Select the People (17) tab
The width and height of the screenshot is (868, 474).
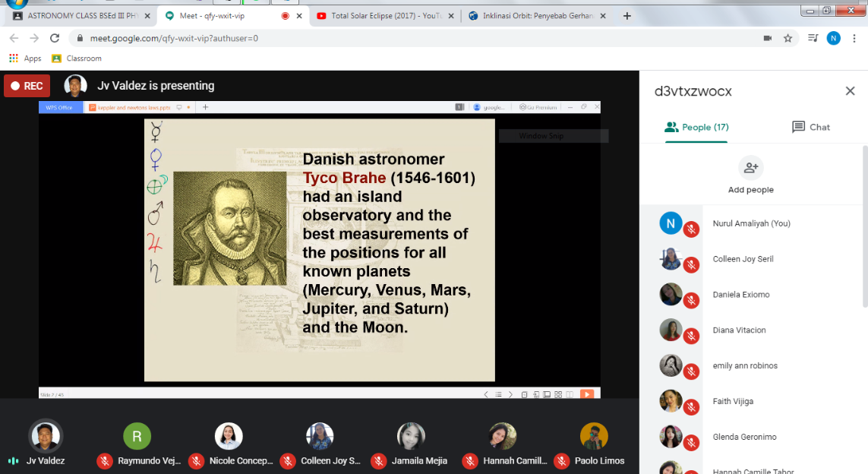tap(696, 127)
